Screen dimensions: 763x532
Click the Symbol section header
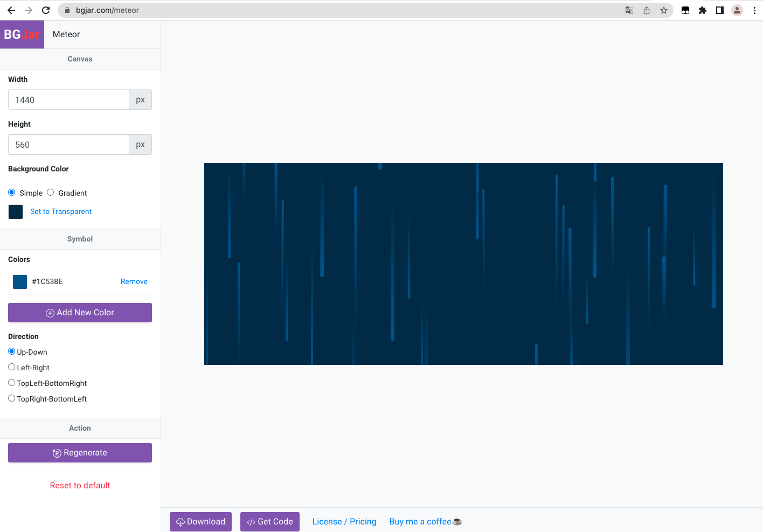point(80,239)
